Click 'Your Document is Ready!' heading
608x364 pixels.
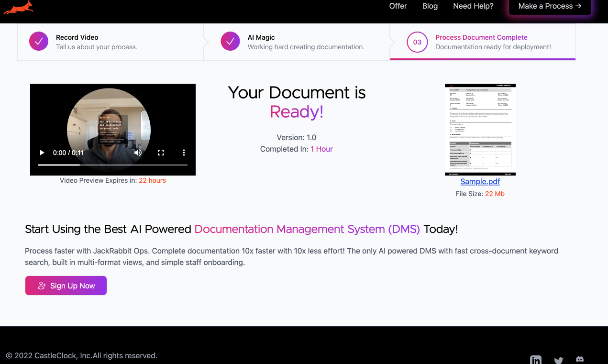coord(297,102)
